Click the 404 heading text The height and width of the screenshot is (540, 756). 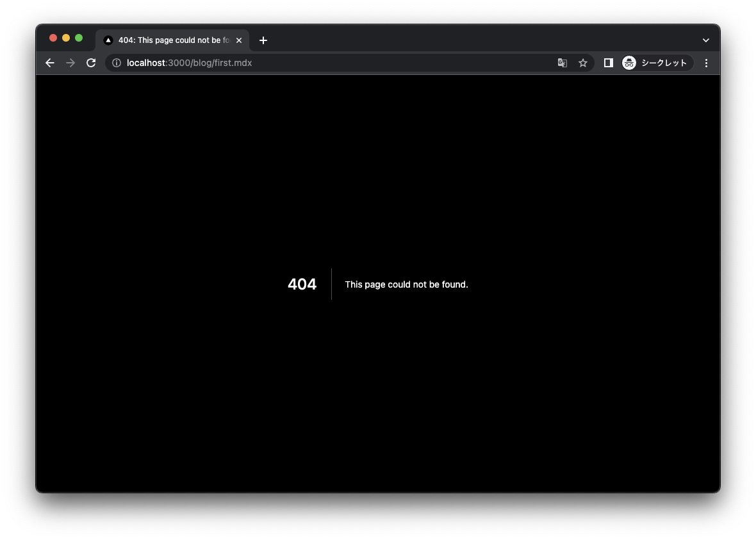(302, 284)
